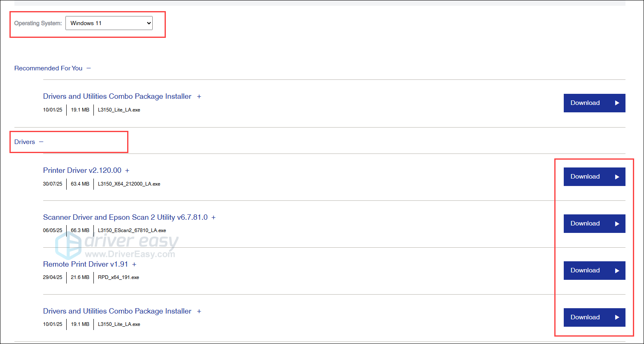Open the Remote Print Driver v1.91 title link

click(85, 264)
